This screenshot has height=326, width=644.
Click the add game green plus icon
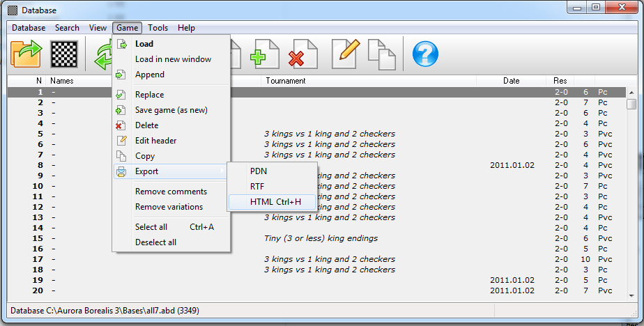pyautogui.click(x=264, y=54)
